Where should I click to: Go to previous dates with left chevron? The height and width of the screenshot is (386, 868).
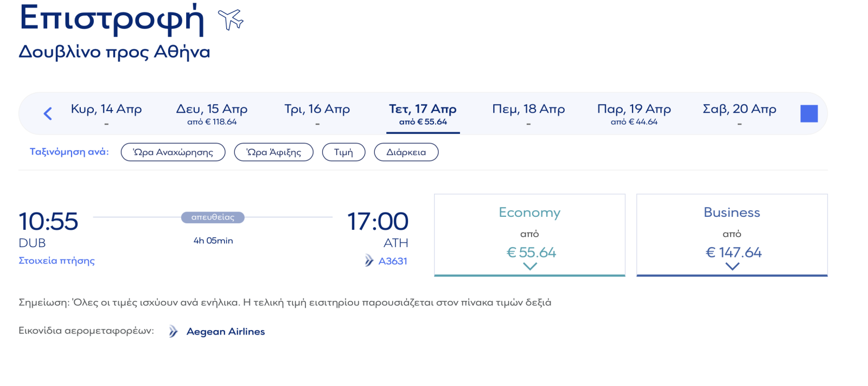point(48,113)
